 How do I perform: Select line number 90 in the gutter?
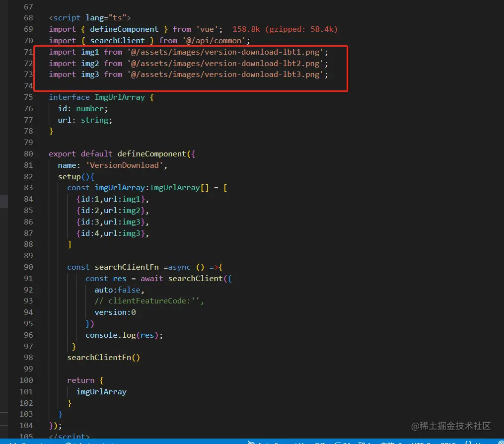point(28,267)
